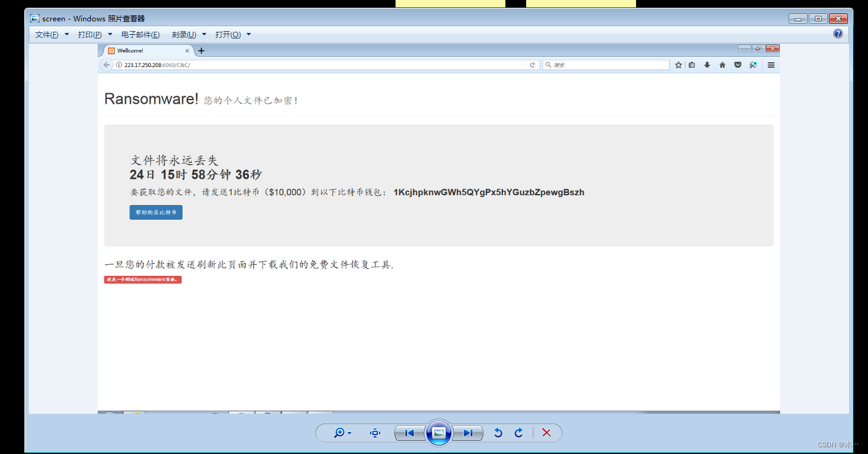The width and height of the screenshot is (868, 454).
Task: Open the Firefox hamburger menu
Action: (771, 65)
